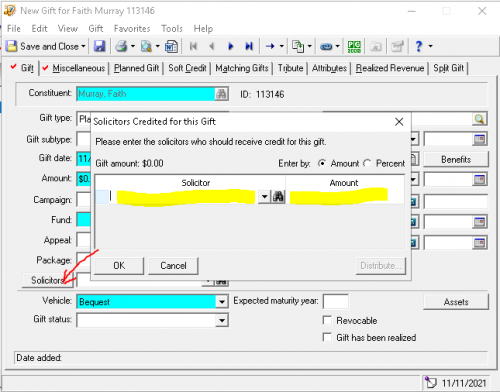Switch to the Tribute tab
The height and width of the screenshot is (392, 500).
[x=290, y=68]
